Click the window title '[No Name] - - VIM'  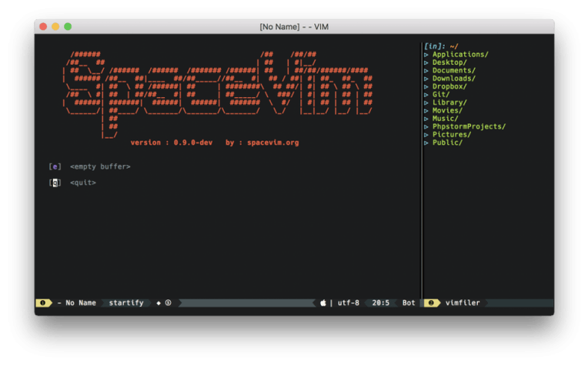coord(294,27)
